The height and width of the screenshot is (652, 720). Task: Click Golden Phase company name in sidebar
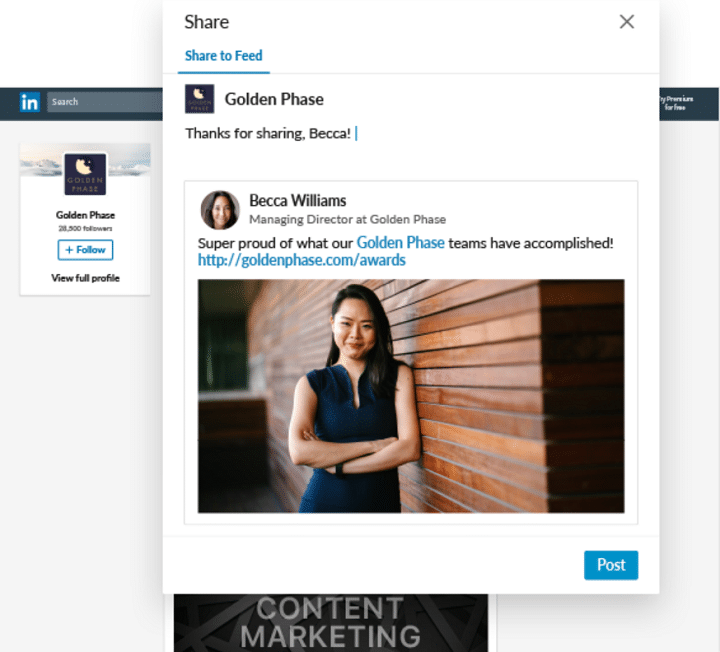[x=85, y=215]
